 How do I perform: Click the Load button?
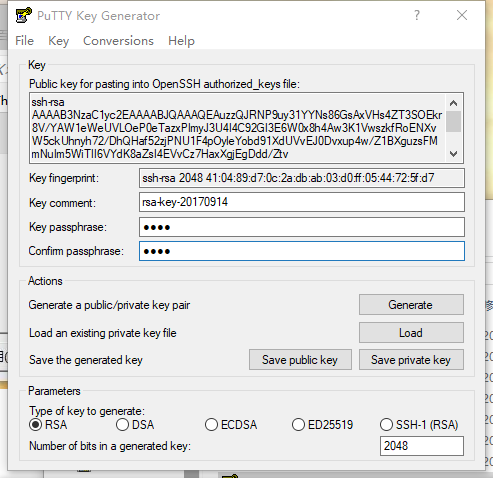click(x=411, y=333)
